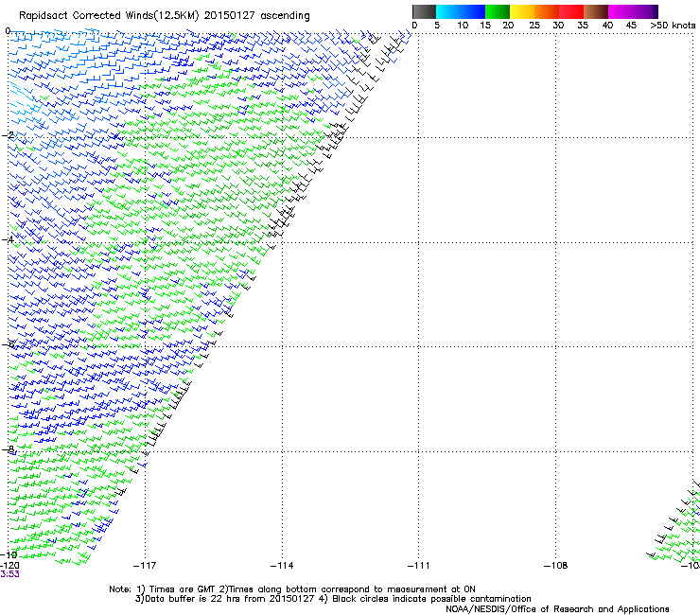Screen dimensions: 700x615
Task: Click the cyan-blue 5-15 knots color band
Action: click(461, 11)
